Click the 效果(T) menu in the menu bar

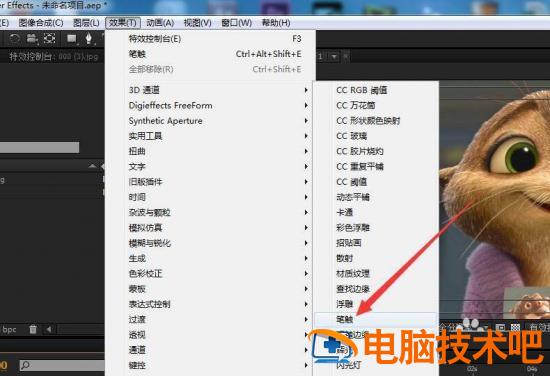(123, 23)
